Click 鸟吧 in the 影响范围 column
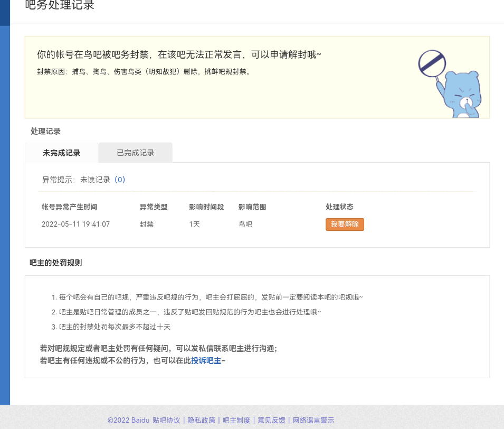This screenshot has height=429, width=504. click(245, 224)
